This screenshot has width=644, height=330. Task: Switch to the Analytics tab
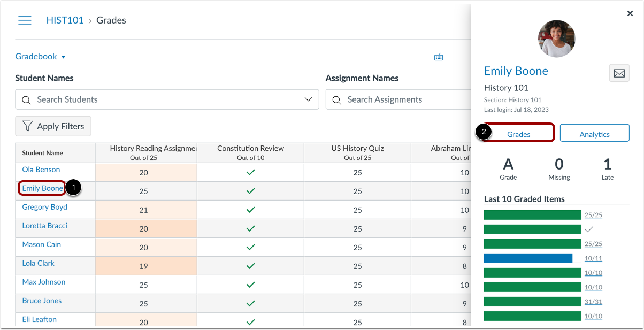(x=594, y=133)
